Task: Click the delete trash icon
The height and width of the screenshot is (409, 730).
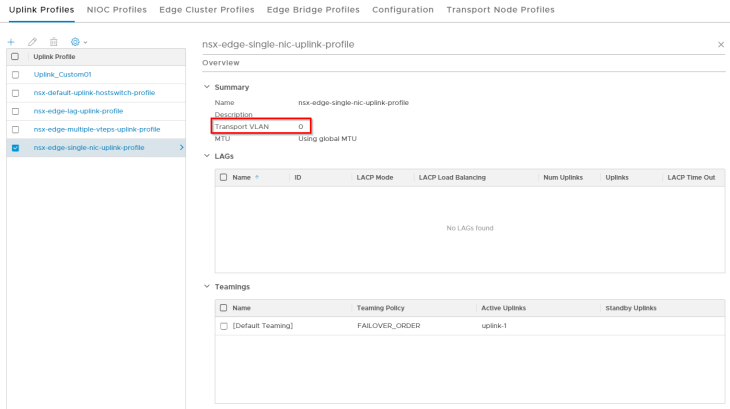Action: point(53,42)
